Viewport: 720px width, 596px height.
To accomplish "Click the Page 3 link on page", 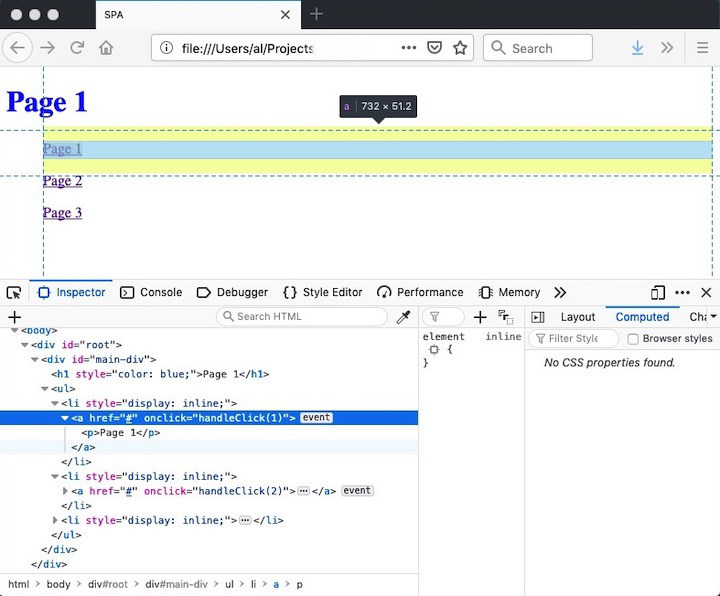I will [62, 213].
